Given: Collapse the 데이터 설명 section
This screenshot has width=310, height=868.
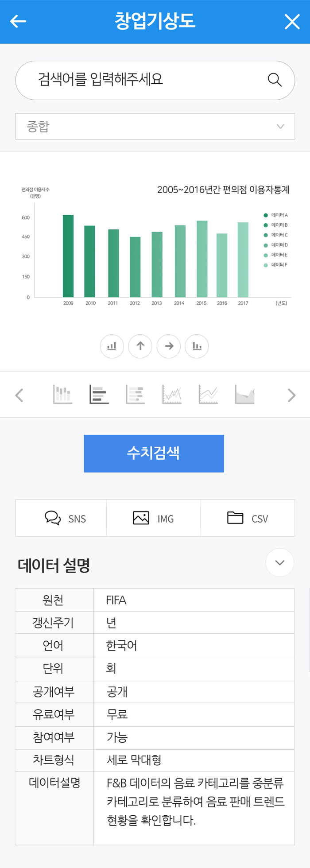Looking at the screenshot, I should pyautogui.click(x=279, y=562).
